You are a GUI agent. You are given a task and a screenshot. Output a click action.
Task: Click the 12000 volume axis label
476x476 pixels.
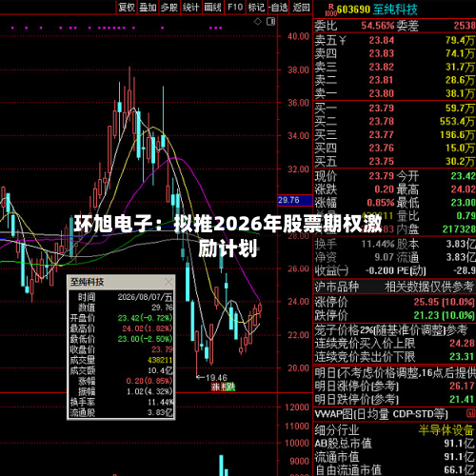tap(297, 407)
